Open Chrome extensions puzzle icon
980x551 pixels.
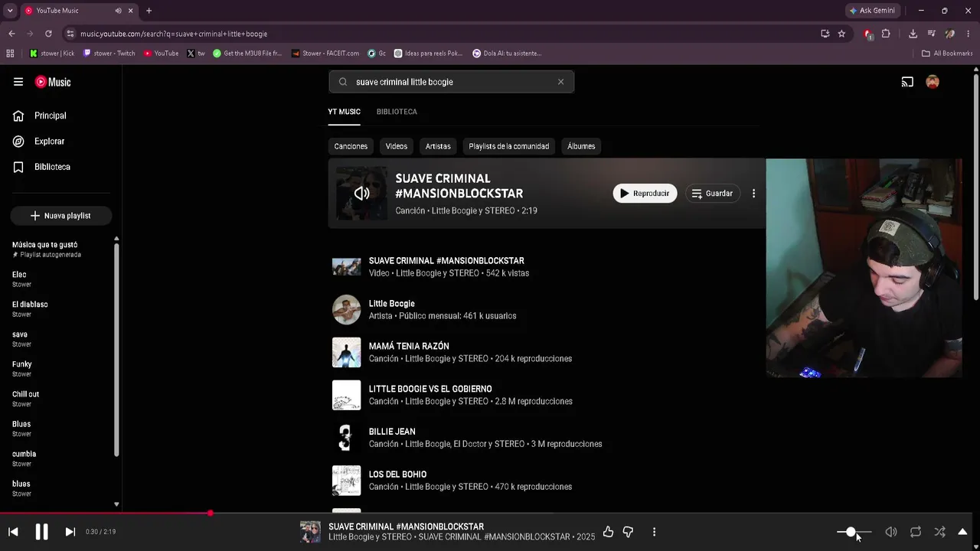coord(886,34)
